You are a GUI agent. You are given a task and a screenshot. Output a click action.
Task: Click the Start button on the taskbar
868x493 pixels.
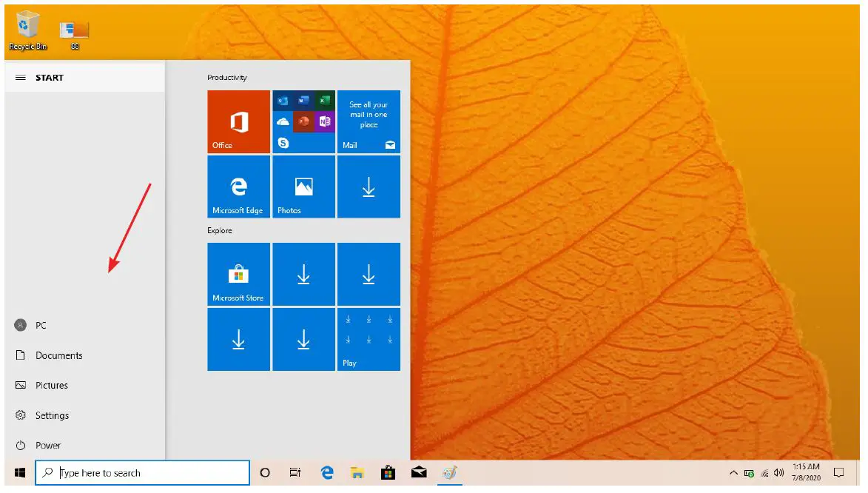click(18, 472)
